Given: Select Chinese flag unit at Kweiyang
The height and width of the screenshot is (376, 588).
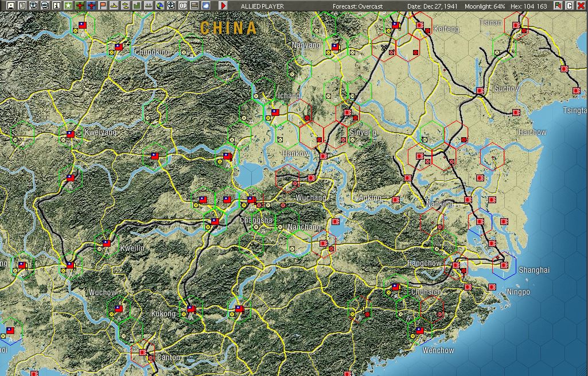Looking at the screenshot, I should [x=71, y=134].
